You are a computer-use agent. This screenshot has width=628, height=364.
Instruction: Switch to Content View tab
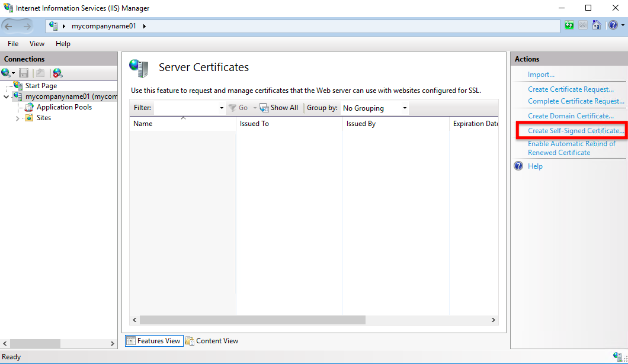(212, 341)
